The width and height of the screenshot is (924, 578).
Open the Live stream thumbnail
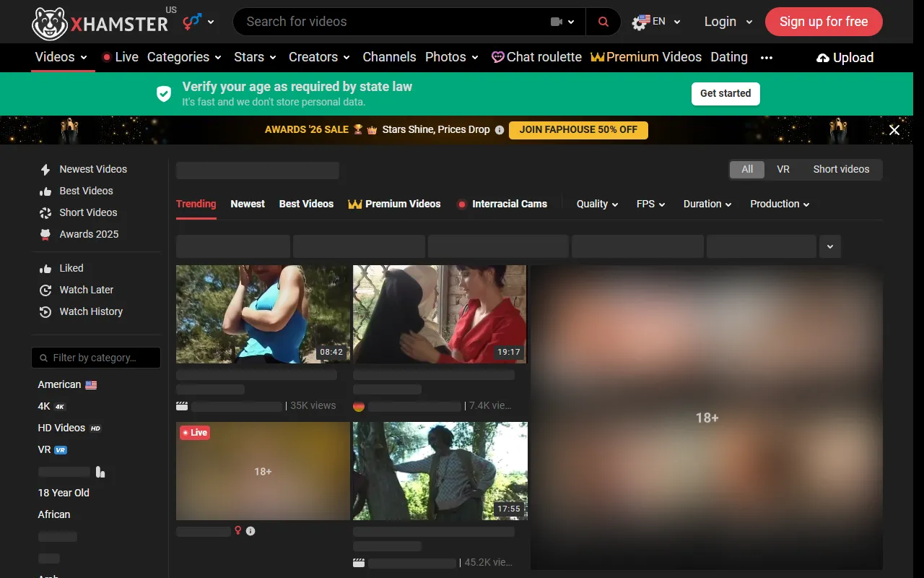point(263,471)
